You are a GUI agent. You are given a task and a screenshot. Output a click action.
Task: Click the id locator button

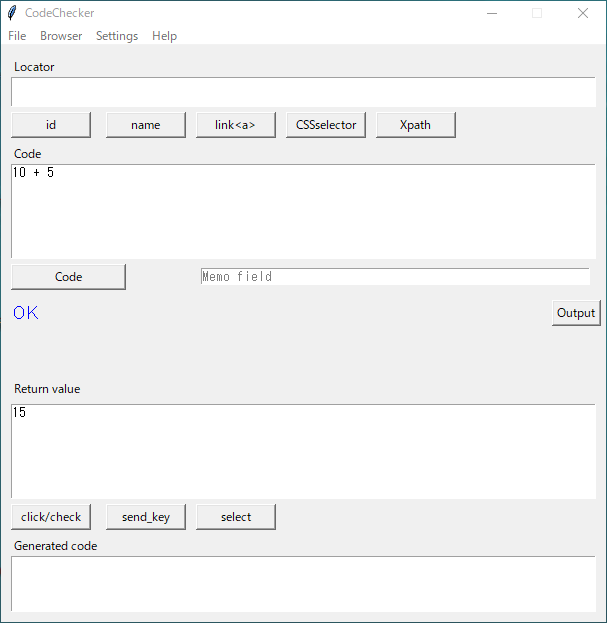click(x=51, y=125)
